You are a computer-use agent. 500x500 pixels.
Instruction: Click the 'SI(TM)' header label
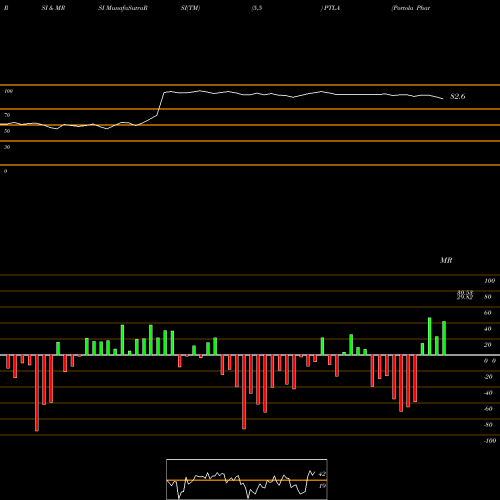(190, 8)
